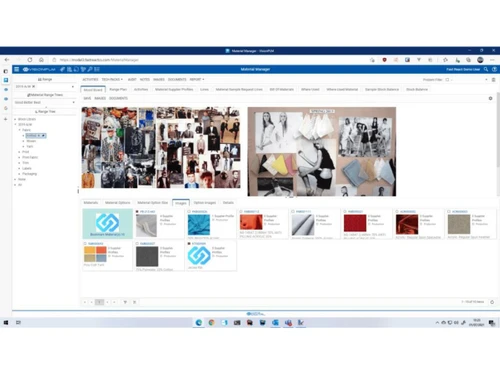
Task: Click the red shield extension icon
Action: [x=384, y=60]
